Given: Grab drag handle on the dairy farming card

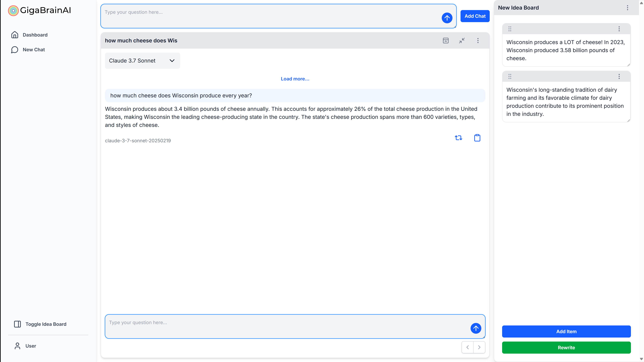Looking at the screenshot, I should click(x=509, y=76).
